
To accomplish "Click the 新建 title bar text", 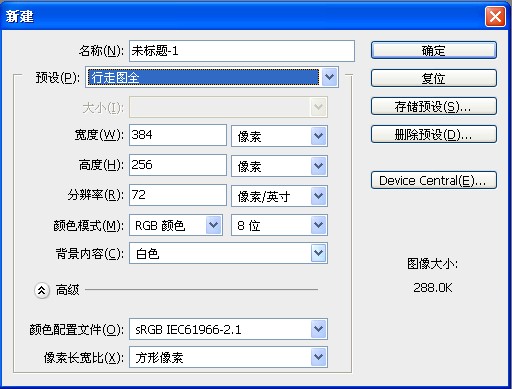I will click(x=19, y=16).
